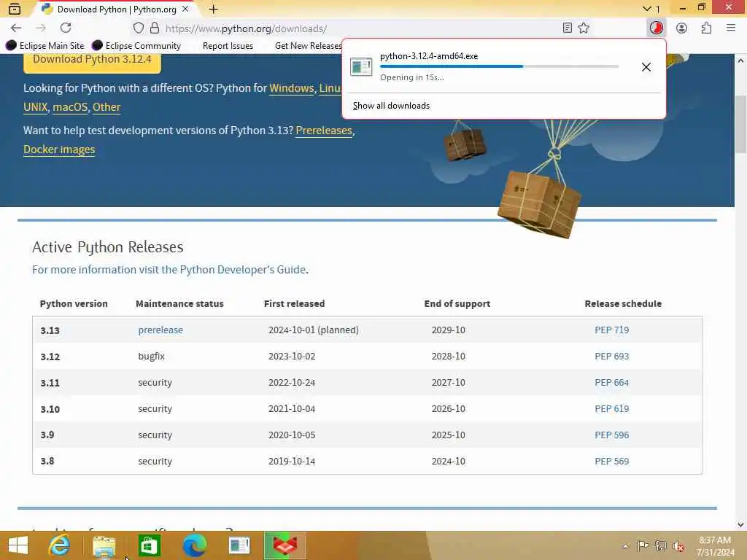Reload the Python downloads page

(x=66, y=28)
